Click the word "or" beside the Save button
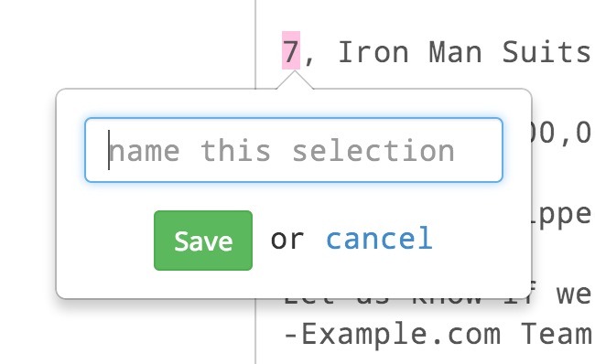This screenshot has height=364, width=595. click(287, 240)
